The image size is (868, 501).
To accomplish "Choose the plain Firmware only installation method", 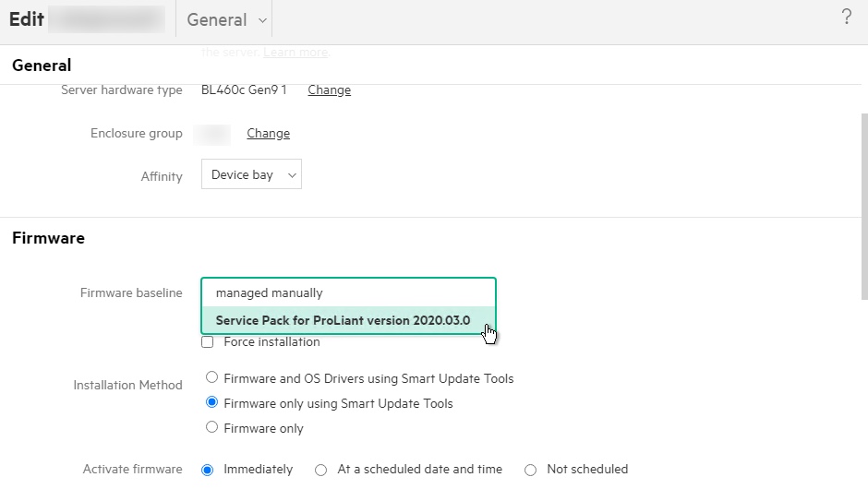I will click(212, 428).
